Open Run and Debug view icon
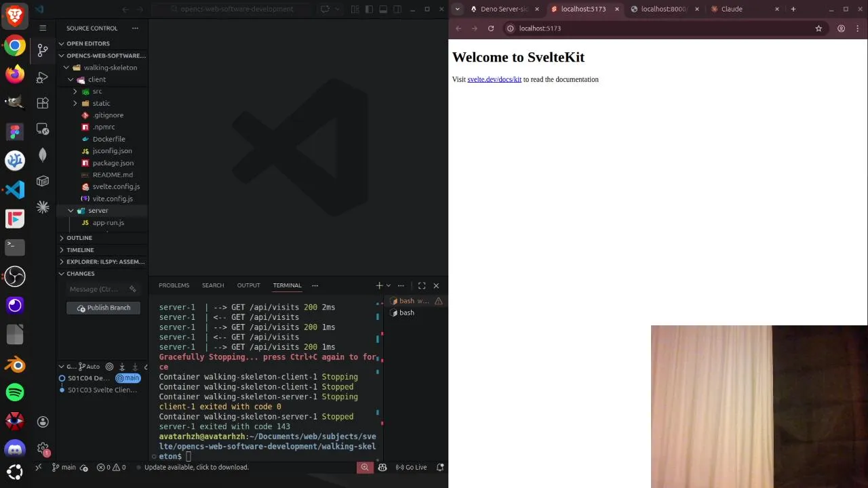The height and width of the screenshot is (488, 868). pyautogui.click(x=43, y=77)
